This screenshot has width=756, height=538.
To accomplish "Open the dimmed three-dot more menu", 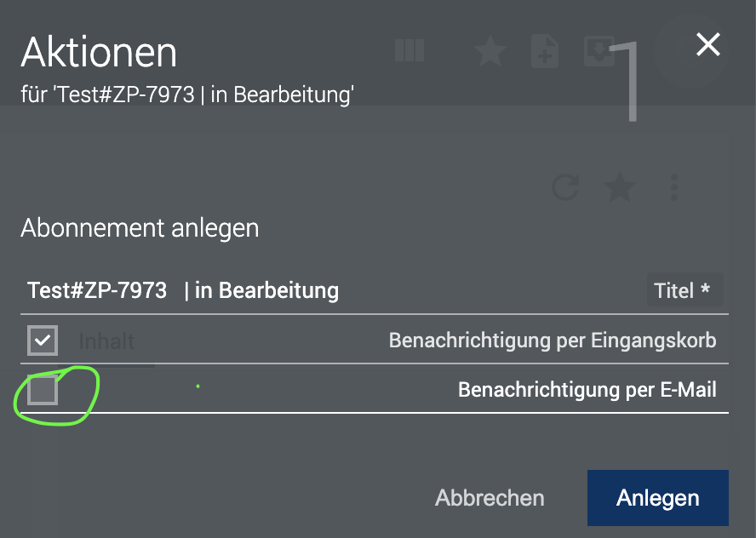I will (674, 187).
